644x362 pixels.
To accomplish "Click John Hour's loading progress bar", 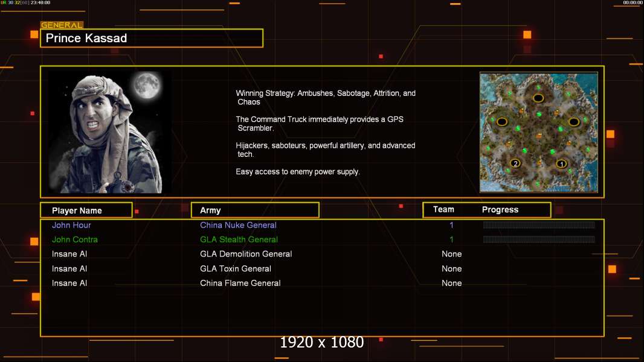I will point(539,225).
